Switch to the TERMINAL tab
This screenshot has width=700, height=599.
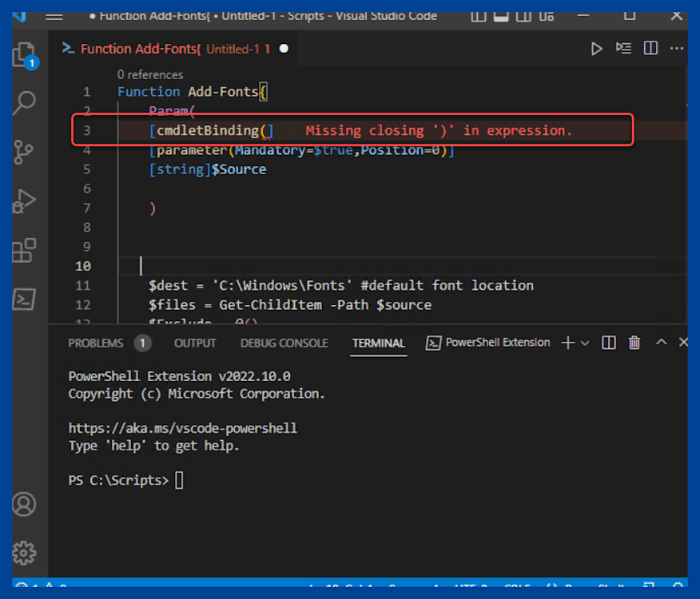point(379,343)
